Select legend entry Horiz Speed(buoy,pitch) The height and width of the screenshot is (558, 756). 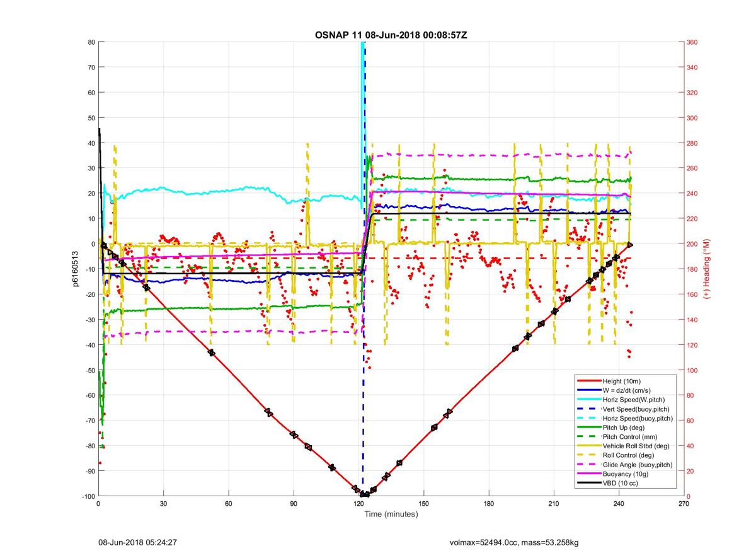point(638,419)
